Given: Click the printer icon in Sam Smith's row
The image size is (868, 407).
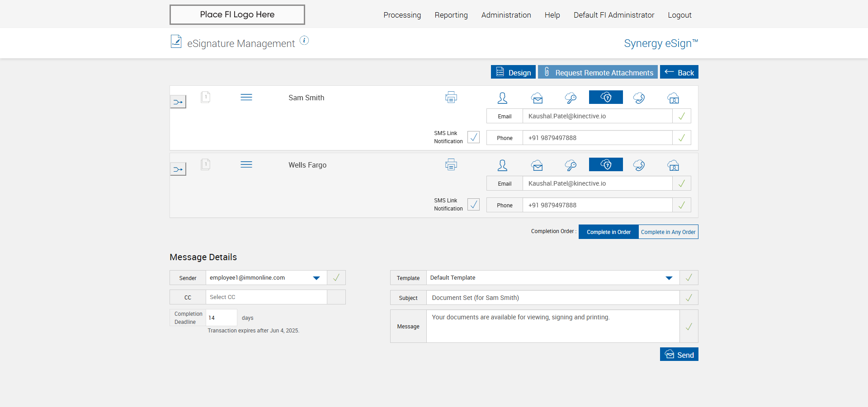Looking at the screenshot, I should point(451,97).
